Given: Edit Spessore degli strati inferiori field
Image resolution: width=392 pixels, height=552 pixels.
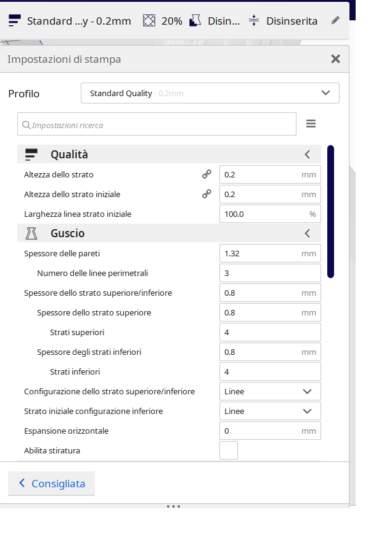Looking at the screenshot, I should click(x=270, y=352).
